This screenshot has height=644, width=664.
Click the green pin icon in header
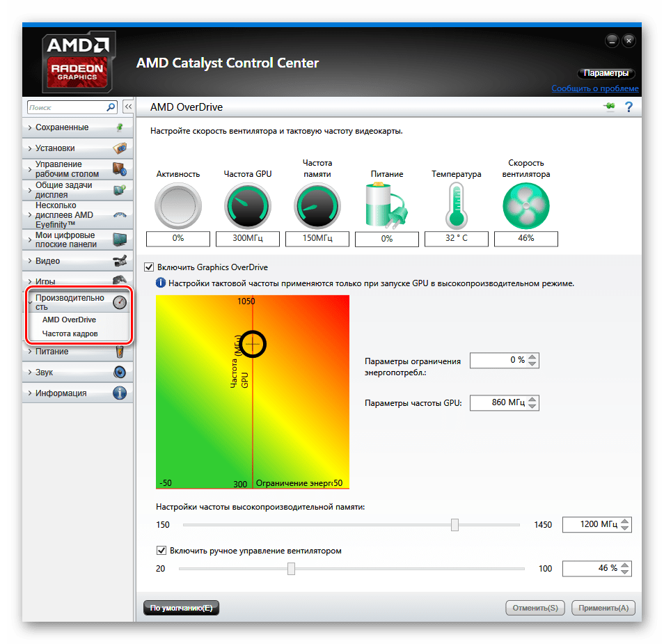click(x=610, y=107)
